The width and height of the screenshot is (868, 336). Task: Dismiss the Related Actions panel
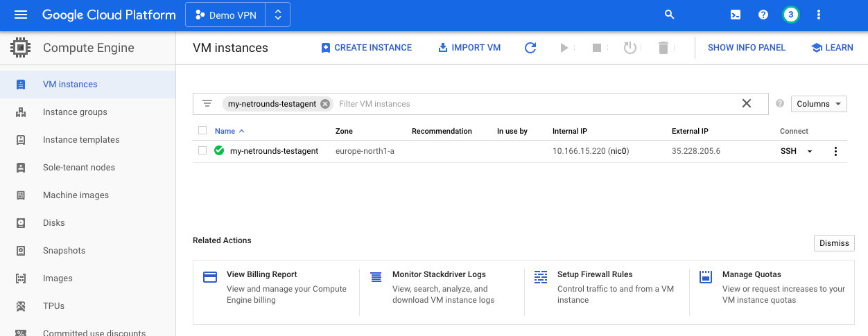click(x=834, y=243)
